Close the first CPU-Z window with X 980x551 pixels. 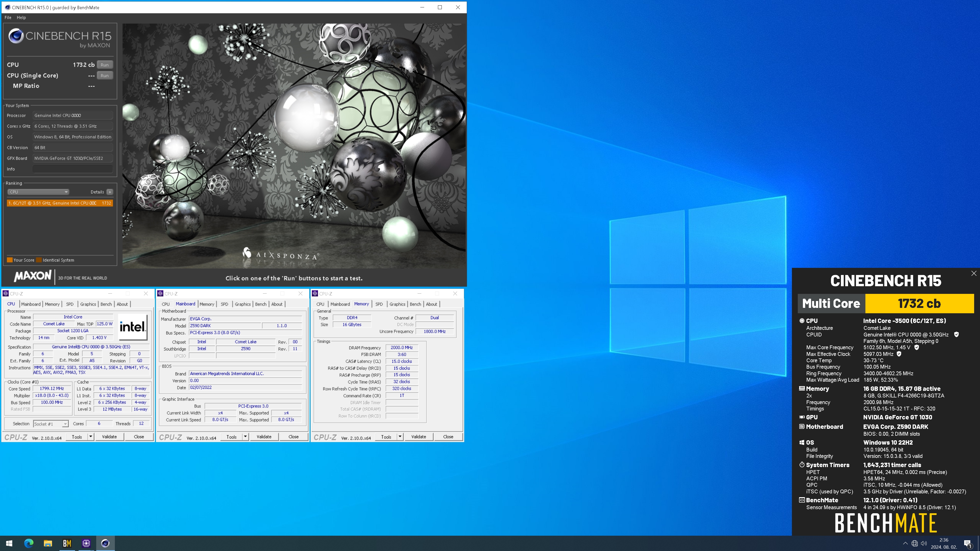click(x=146, y=294)
